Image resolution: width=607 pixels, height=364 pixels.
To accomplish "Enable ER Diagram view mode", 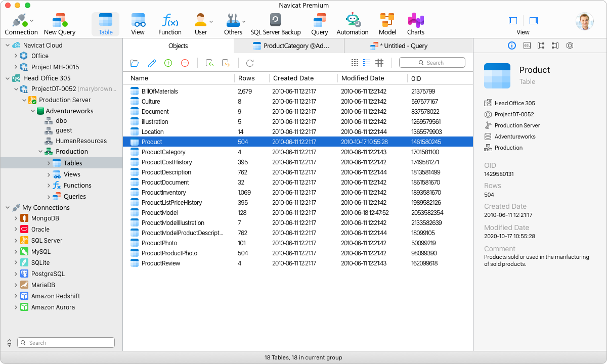I will pos(380,62).
